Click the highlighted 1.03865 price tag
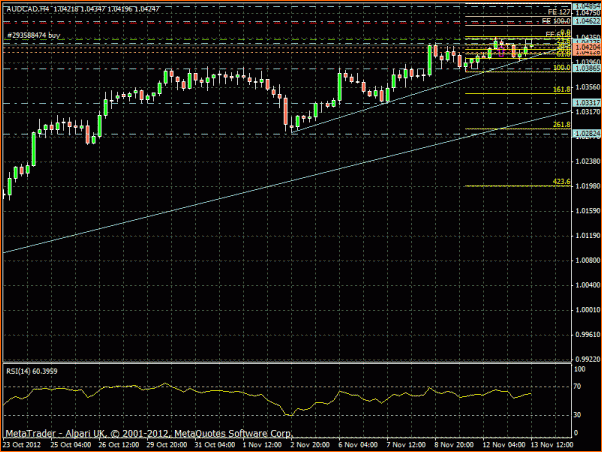Viewport: 602px width, 452px height. tap(587, 68)
